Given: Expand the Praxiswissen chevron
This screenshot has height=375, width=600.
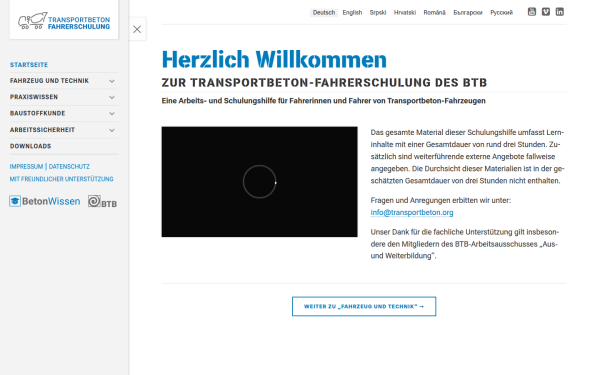Looking at the screenshot, I should tap(112, 97).
